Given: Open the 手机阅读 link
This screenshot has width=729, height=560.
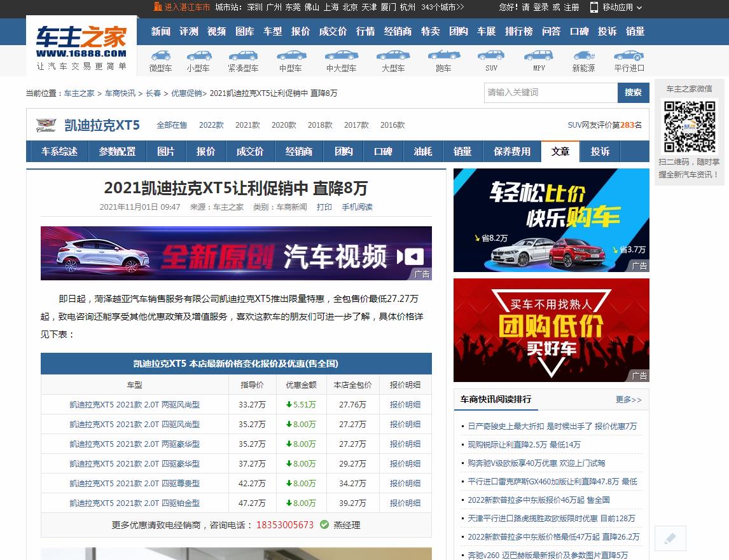Looking at the screenshot, I should 357,207.
